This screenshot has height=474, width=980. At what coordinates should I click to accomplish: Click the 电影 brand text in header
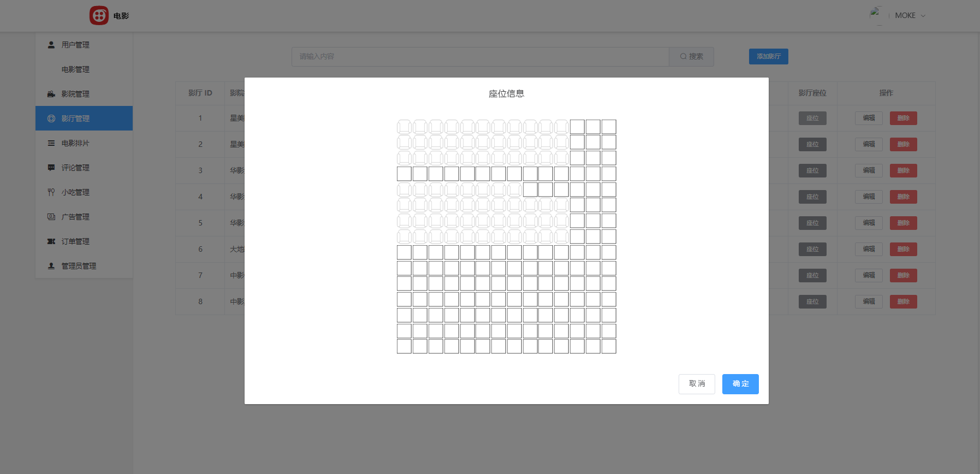121,16
